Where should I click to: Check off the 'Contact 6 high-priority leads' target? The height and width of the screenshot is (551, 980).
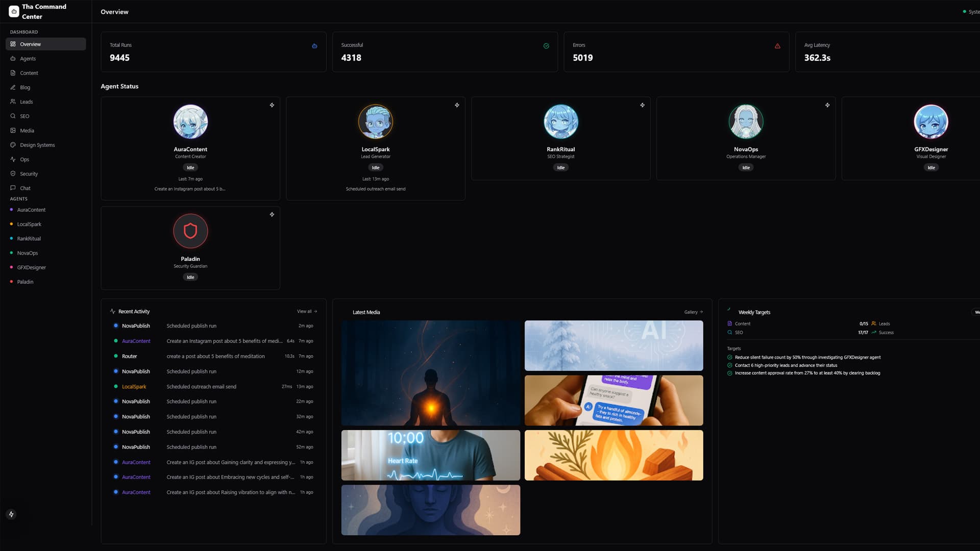tap(730, 365)
